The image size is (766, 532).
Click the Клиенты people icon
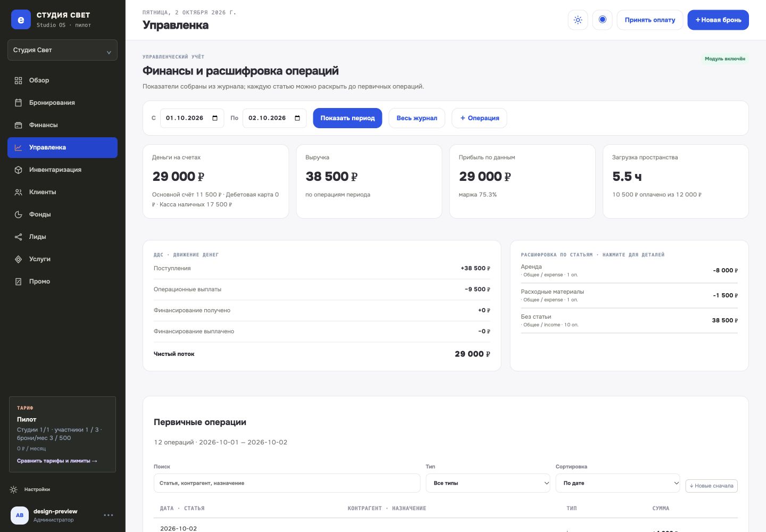(x=18, y=192)
